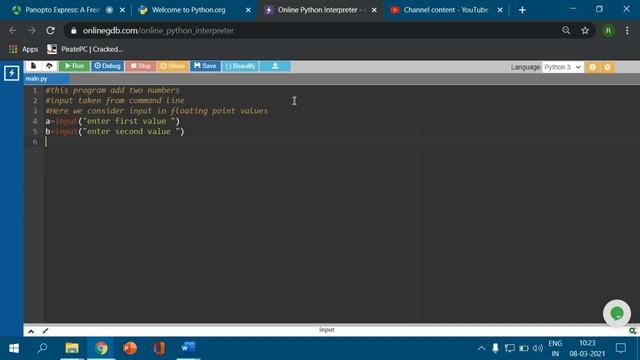Screen dimensions: 640x360
Task: Open Chrome three-dot menu
Action: point(627,31)
